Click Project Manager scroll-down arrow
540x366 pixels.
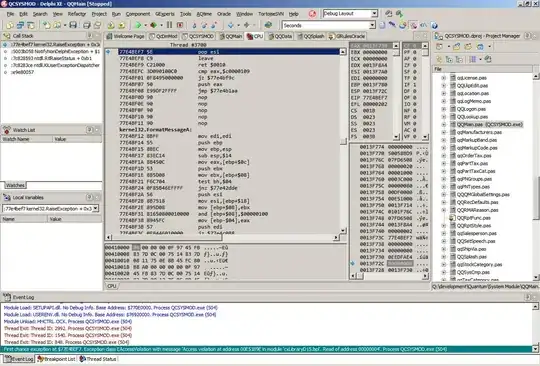pyautogui.click(x=536, y=277)
